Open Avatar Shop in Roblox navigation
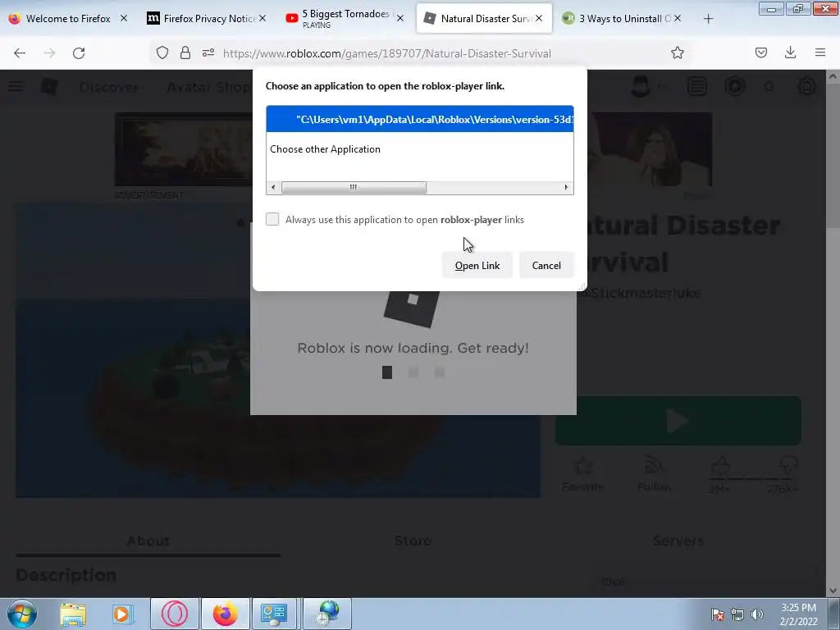840x630 pixels. point(208,87)
